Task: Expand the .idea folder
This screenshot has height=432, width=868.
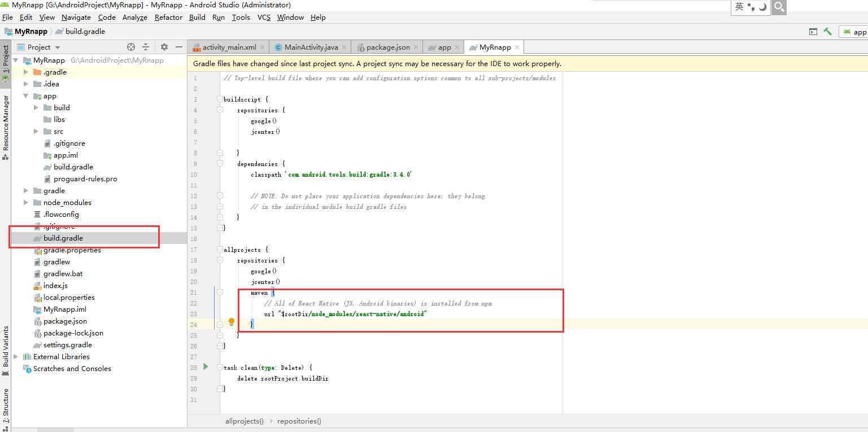Action: click(26, 84)
